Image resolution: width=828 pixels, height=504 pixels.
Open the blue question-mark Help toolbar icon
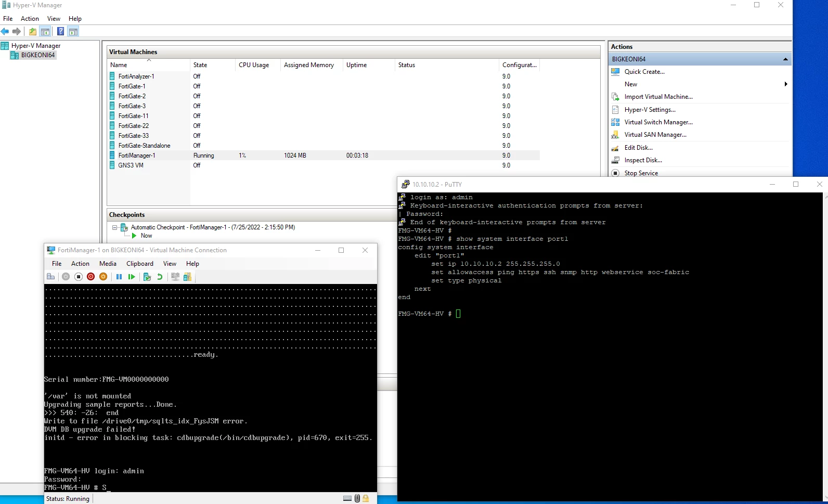61,32
